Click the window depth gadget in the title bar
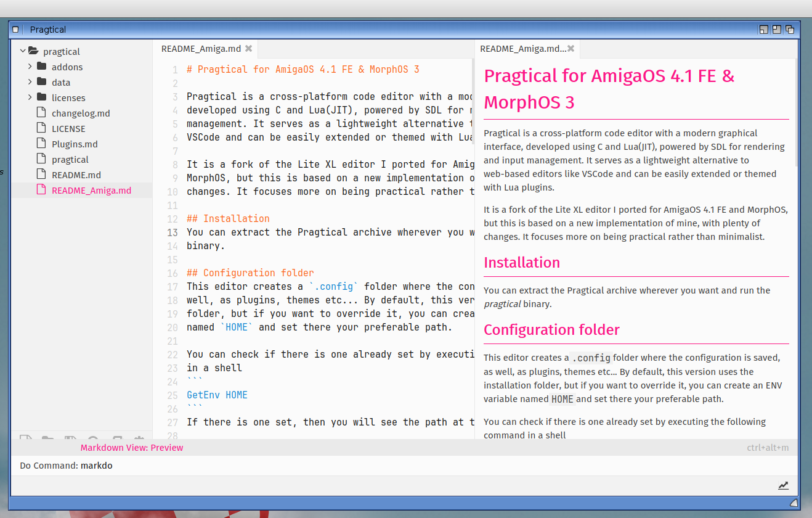Screen dimensions: 812x518 pyautogui.click(x=790, y=29)
